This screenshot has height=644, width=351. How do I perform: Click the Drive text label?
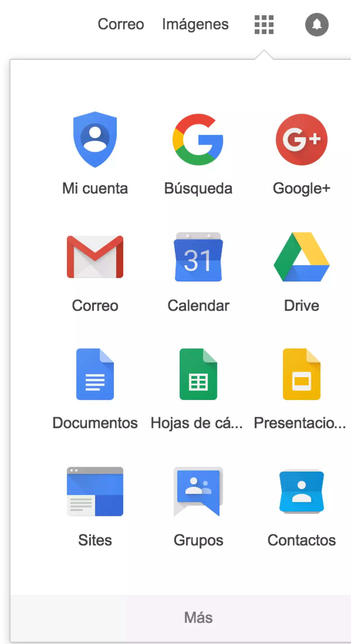click(302, 306)
